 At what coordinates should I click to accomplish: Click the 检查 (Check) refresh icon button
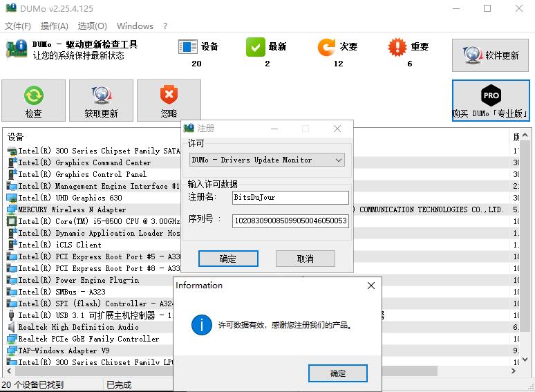coord(33,95)
